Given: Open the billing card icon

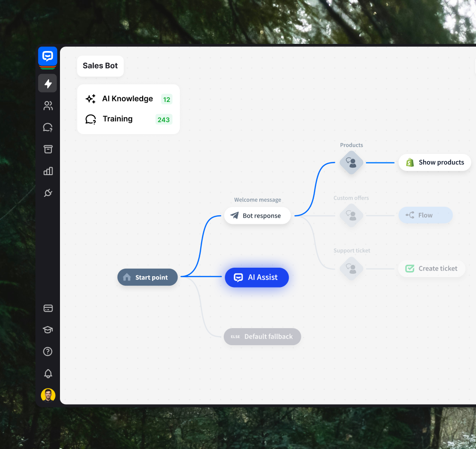Looking at the screenshot, I should (48, 308).
